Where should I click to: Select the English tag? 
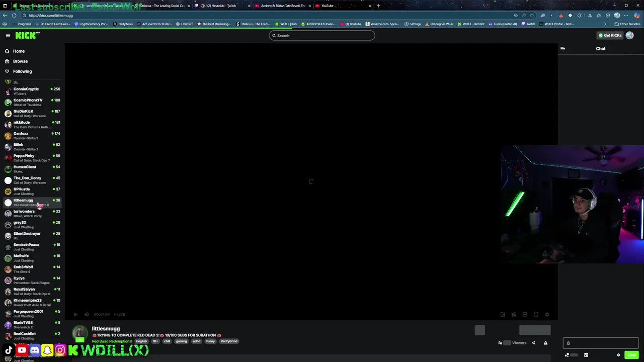click(x=141, y=341)
